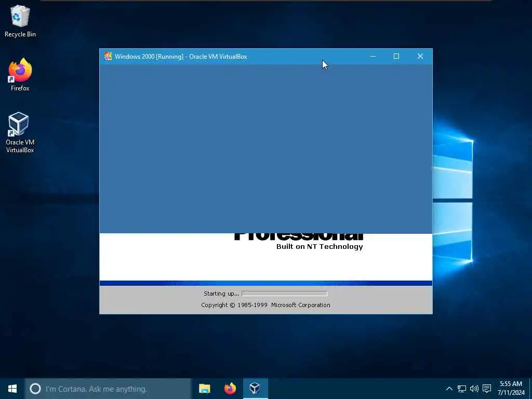Click the Windows 2000 window title text
The width and height of the screenshot is (532, 399).
(181, 57)
